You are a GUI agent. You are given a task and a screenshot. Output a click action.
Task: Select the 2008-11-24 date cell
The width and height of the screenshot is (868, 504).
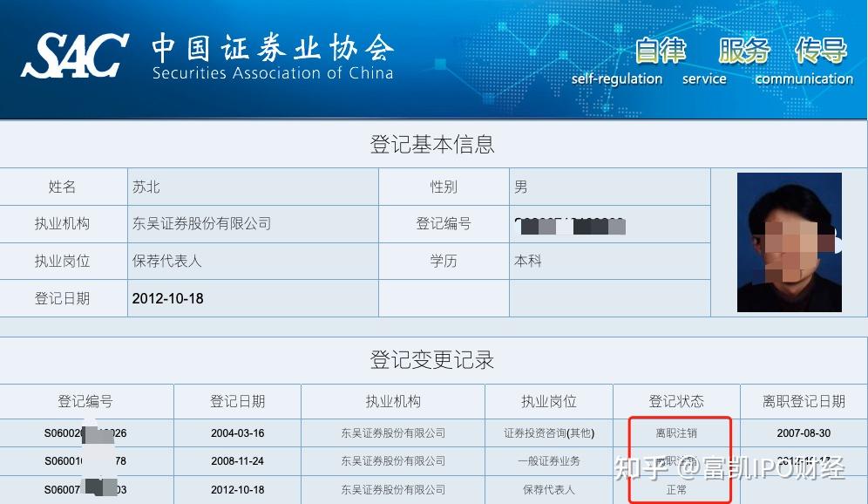pos(238,460)
